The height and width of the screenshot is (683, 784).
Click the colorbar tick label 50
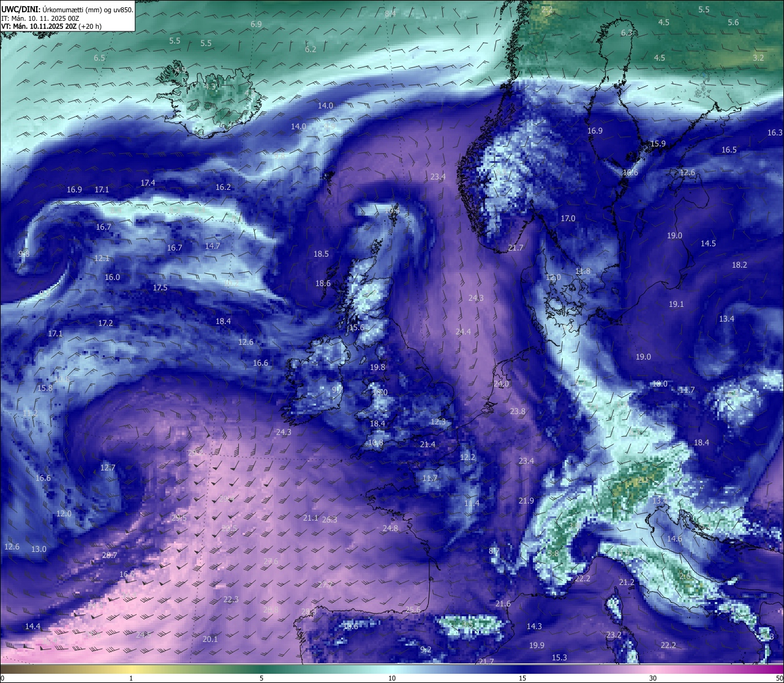778,678
